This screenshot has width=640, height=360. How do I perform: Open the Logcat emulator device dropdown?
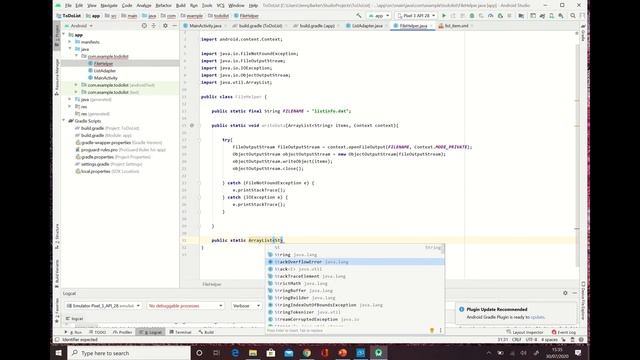(103, 305)
